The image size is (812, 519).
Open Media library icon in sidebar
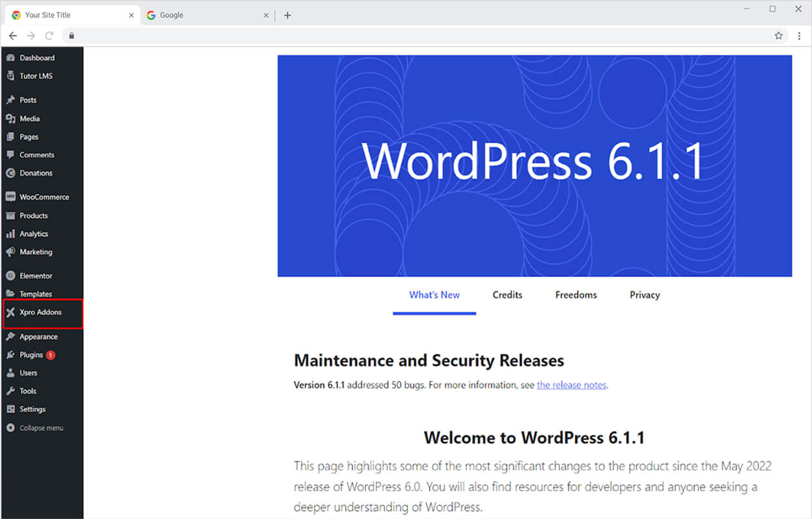(10, 119)
